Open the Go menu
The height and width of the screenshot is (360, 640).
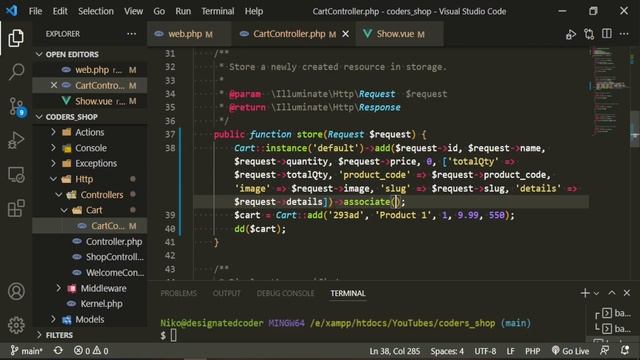coord(159,11)
